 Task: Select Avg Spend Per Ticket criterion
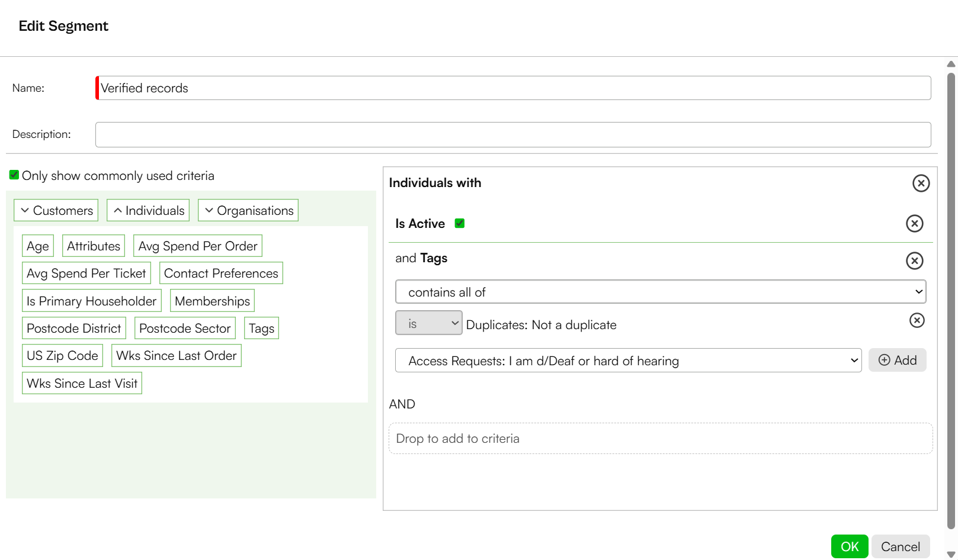click(x=86, y=273)
